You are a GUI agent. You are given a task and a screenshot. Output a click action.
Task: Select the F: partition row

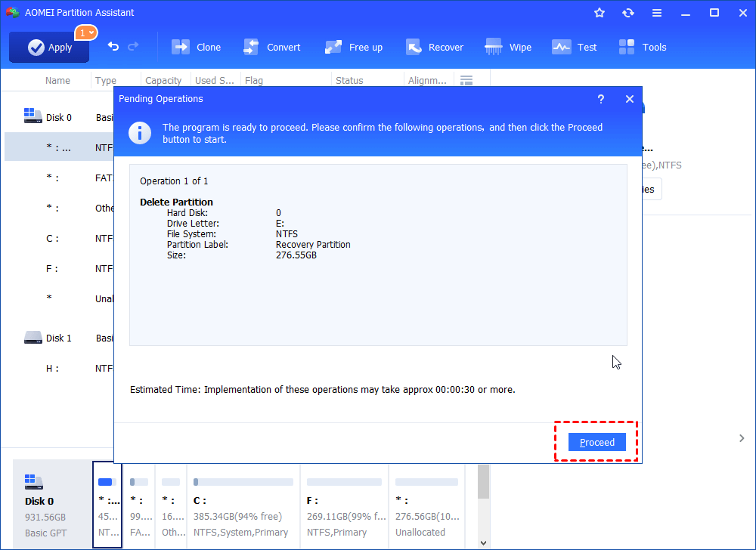click(59, 268)
